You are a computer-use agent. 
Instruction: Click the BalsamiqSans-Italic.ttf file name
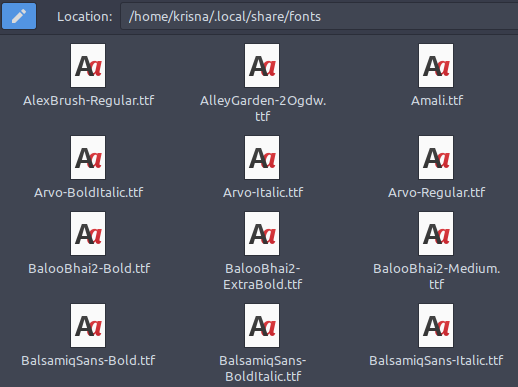(x=436, y=361)
